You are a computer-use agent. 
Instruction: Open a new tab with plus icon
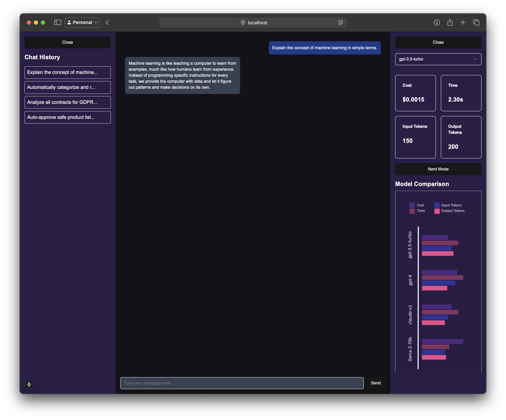pos(463,22)
